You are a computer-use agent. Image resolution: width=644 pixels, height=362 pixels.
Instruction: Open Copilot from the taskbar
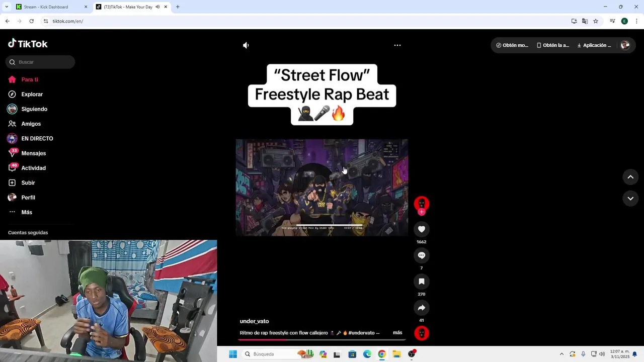click(x=323, y=354)
